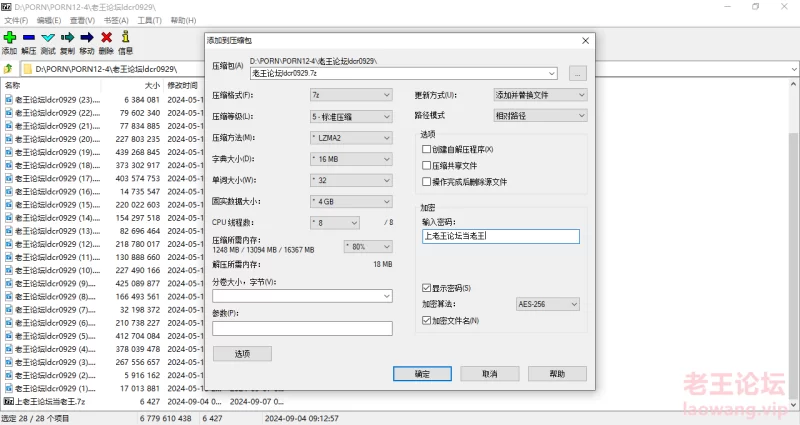Click the Size (大小) column header
The width and height of the screenshot is (800, 425).
(152, 85)
